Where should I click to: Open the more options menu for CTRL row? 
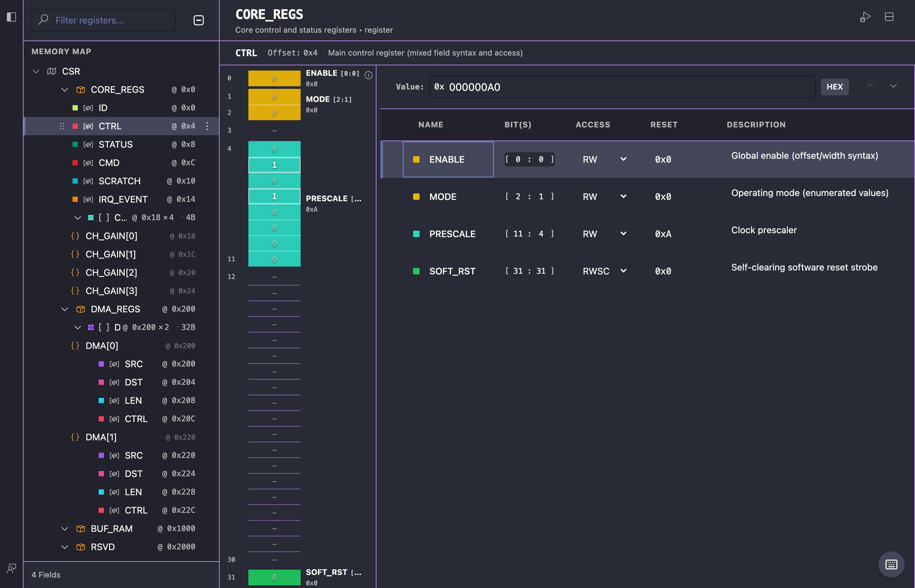pos(208,126)
